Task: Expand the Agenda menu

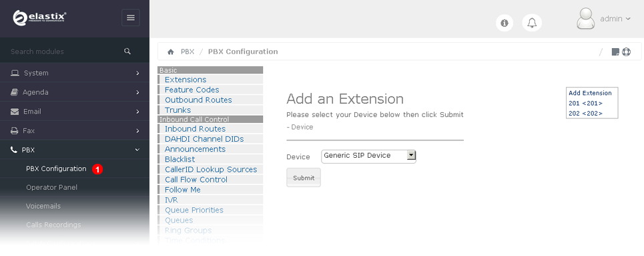Action: click(x=75, y=92)
